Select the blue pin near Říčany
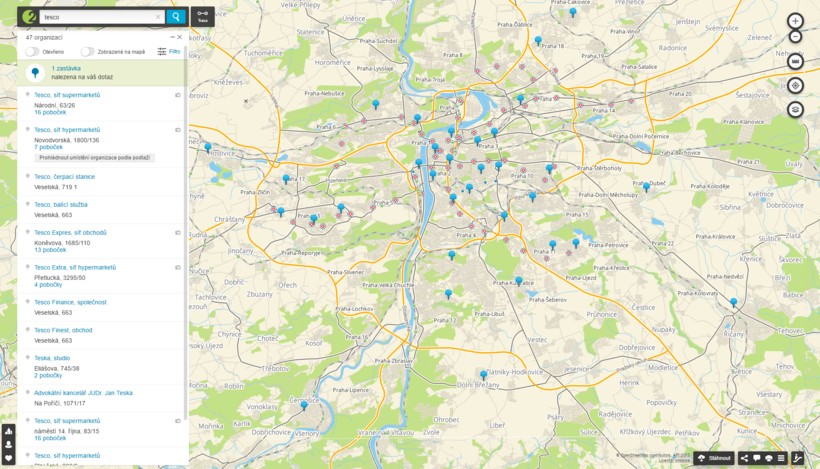 pyautogui.click(x=734, y=302)
